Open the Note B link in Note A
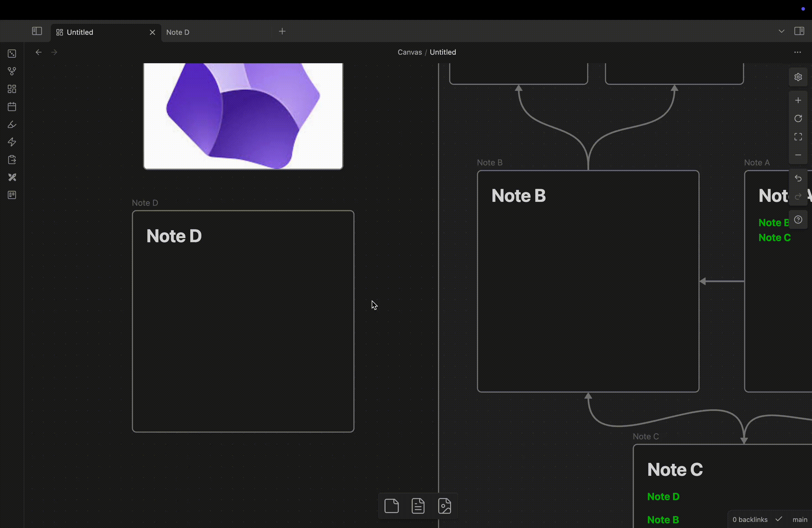This screenshot has width=812, height=528. pos(773,222)
